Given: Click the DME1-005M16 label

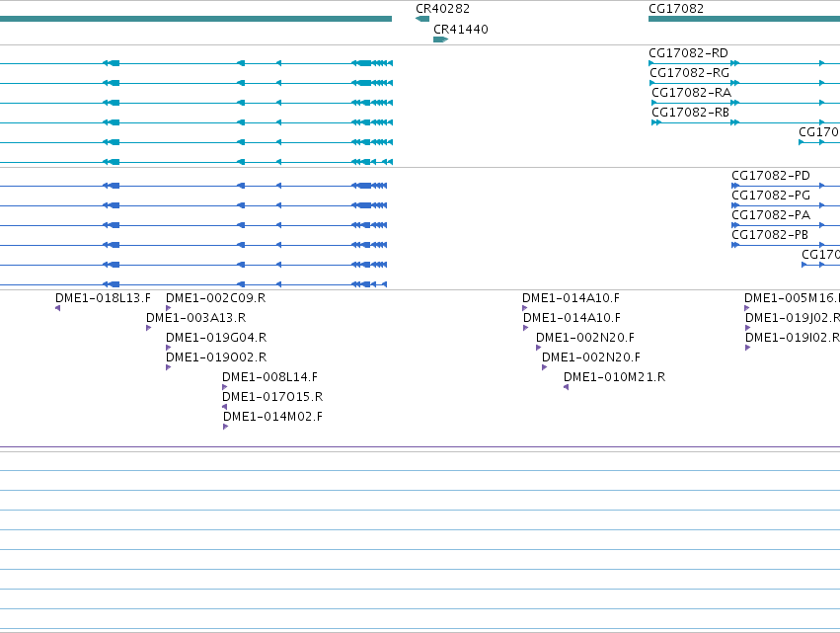Looking at the screenshot, I should click(792, 298).
